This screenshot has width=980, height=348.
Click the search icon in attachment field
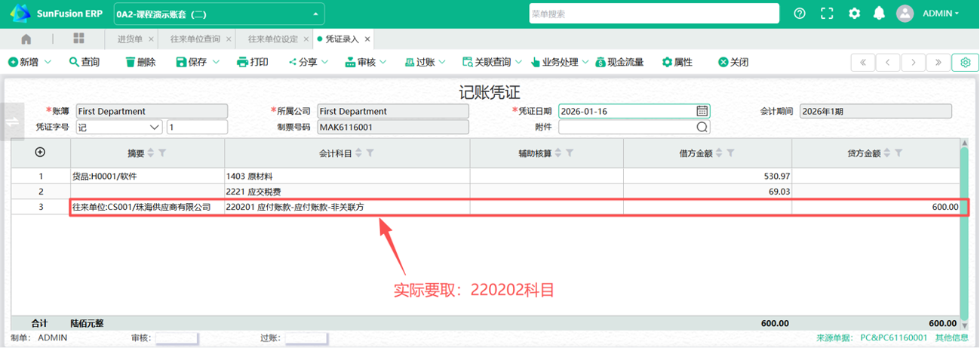702,127
